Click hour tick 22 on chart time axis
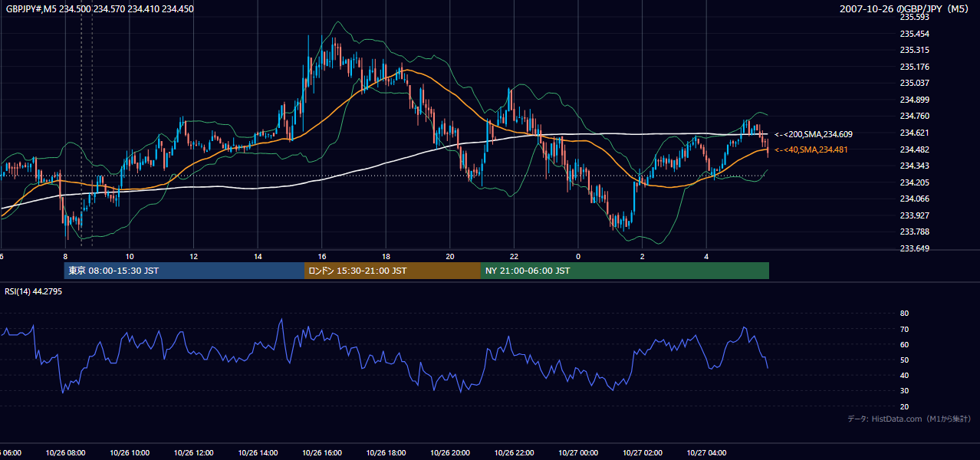The height and width of the screenshot is (460, 980). click(514, 256)
